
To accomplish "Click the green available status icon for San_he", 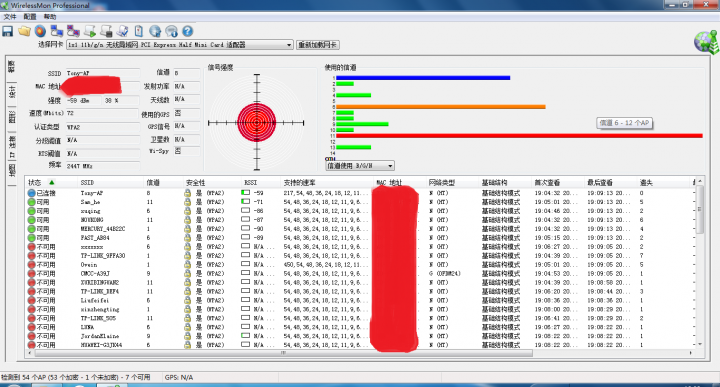I will (x=31, y=202).
